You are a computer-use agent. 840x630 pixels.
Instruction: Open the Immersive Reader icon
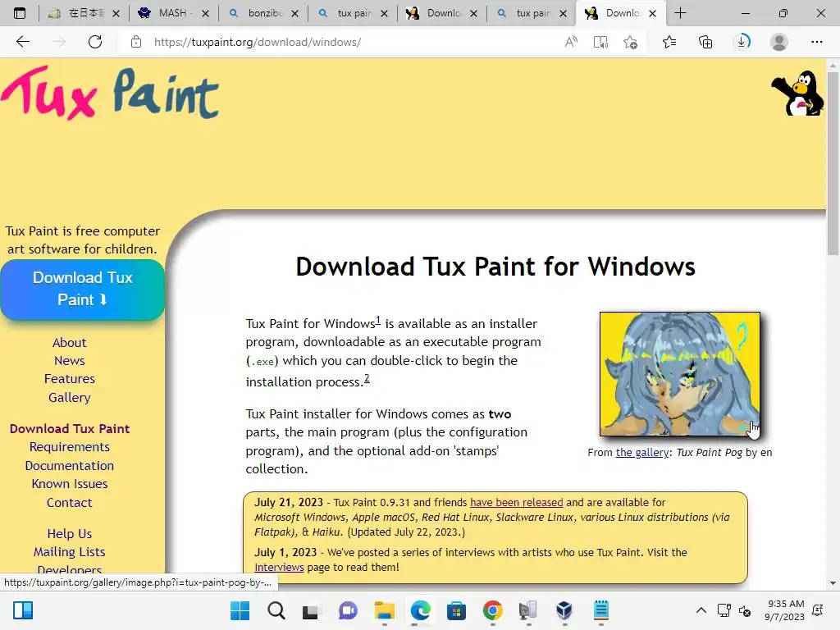(x=600, y=42)
